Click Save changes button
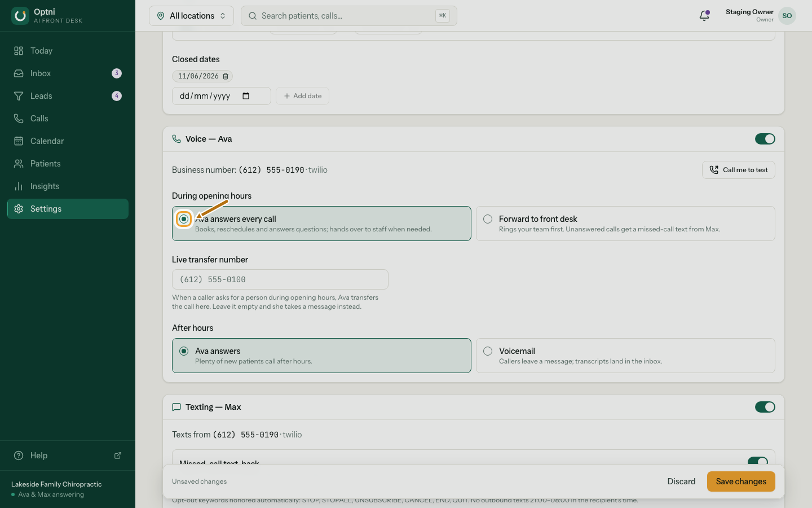812x508 pixels. [x=741, y=481]
